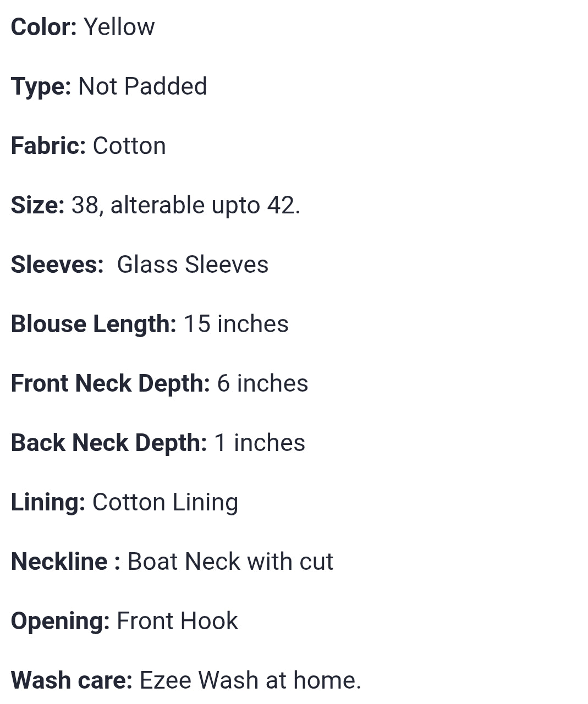Click the 'Fabric:' label

coord(48,146)
